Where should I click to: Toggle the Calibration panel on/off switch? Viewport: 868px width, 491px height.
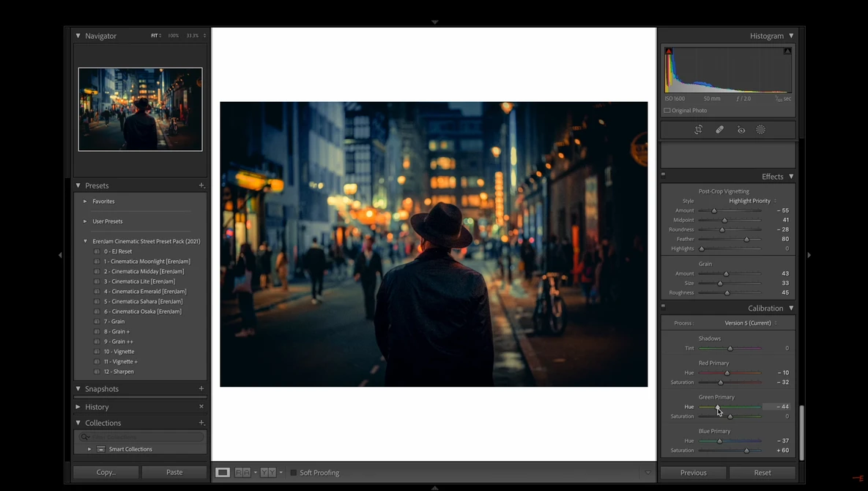[x=663, y=306]
